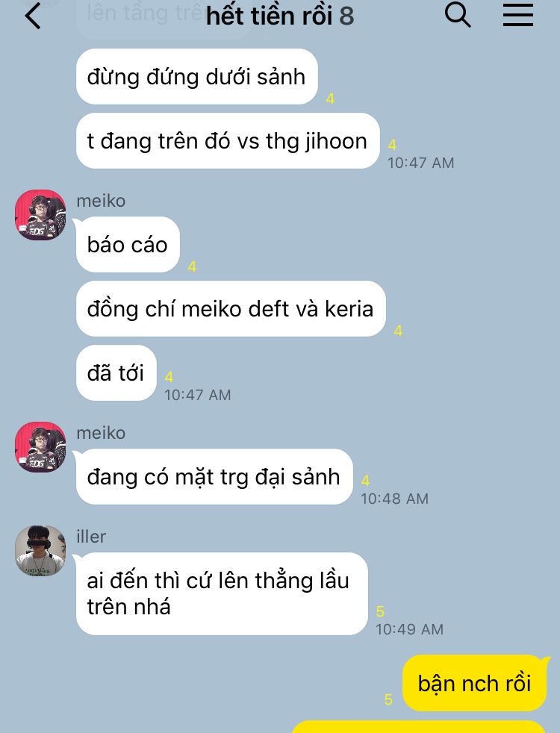Select the "đừng đứng dưới sảnh" message
This screenshot has width=560, height=733.
(x=197, y=77)
